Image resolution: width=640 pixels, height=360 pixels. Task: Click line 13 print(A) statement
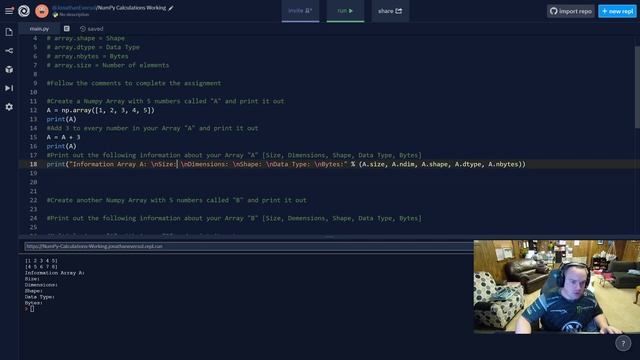(x=61, y=119)
